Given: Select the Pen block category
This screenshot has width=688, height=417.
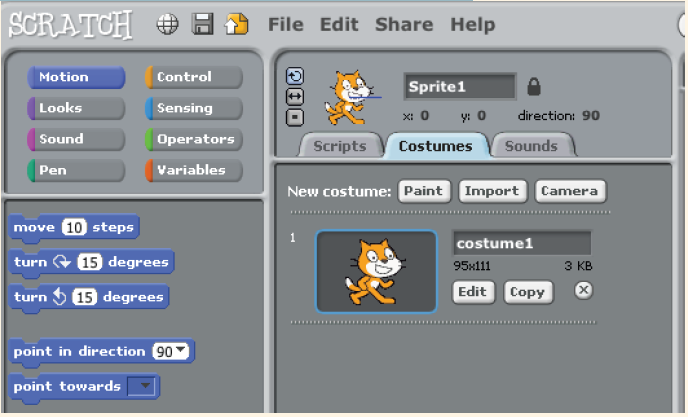Looking at the screenshot, I should [76, 170].
